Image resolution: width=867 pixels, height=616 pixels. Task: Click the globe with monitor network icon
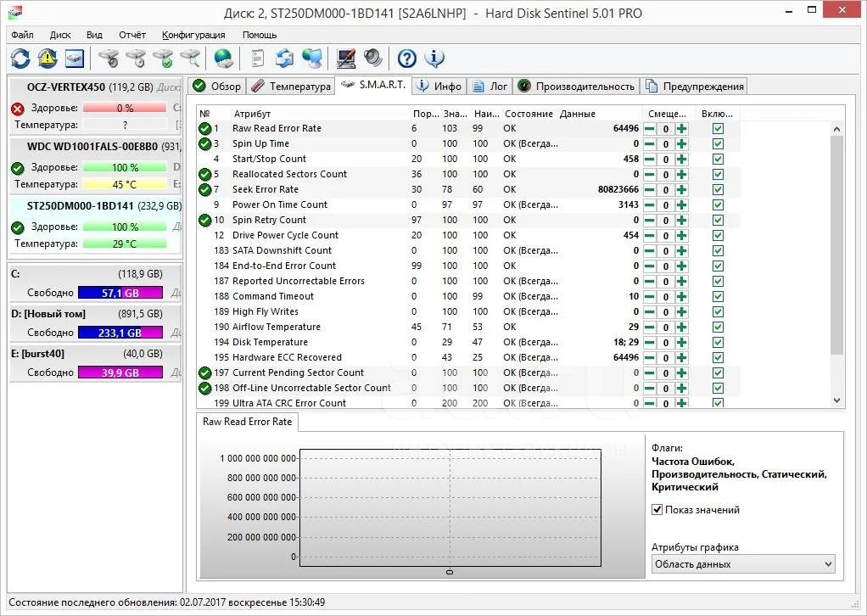312,58
